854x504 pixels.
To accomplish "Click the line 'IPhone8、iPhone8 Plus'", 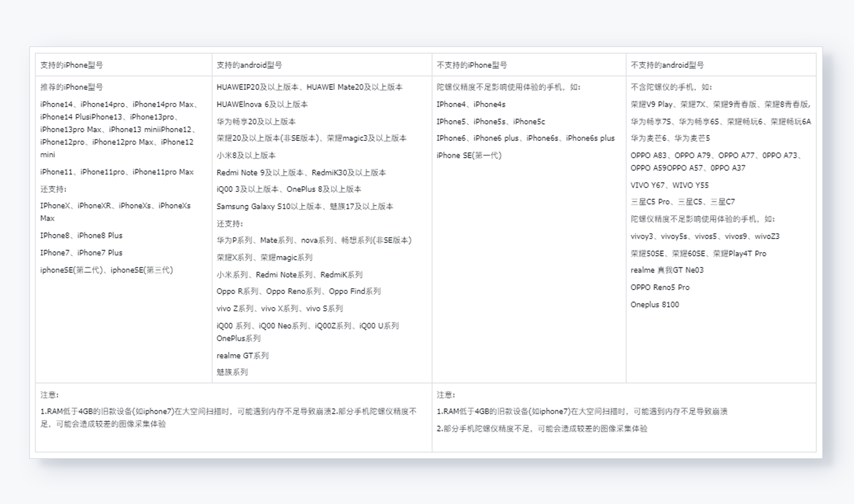I will tap(81, 236).
